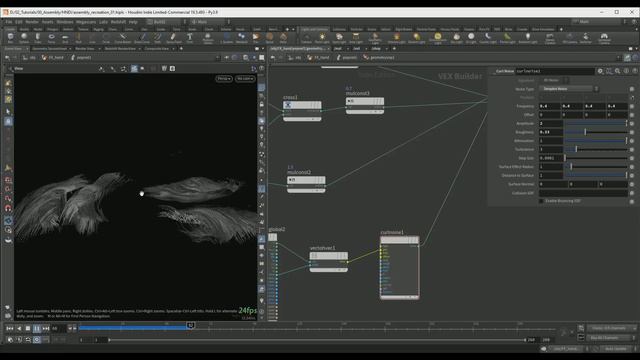Select the Draw Curve shelf tool
The image size is (640, 360).
(x=142, y=38)
